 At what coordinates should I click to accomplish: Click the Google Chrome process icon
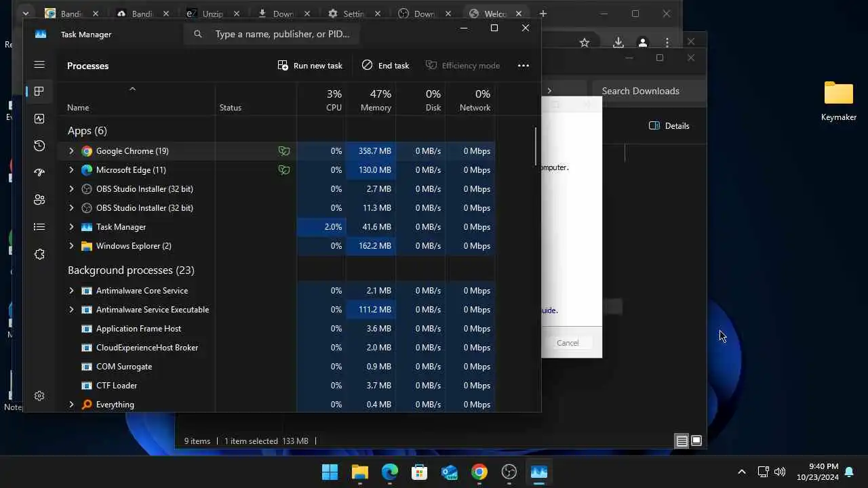[x=87, y=151]
